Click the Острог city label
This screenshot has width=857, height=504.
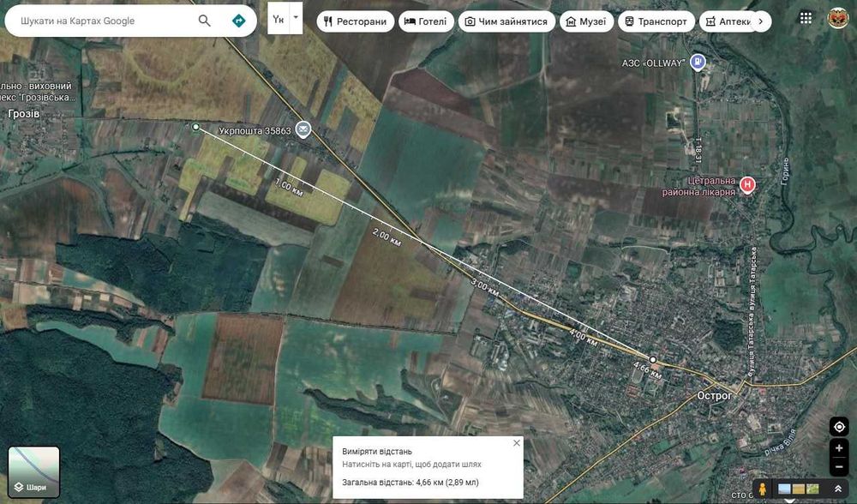coord(714,395)
